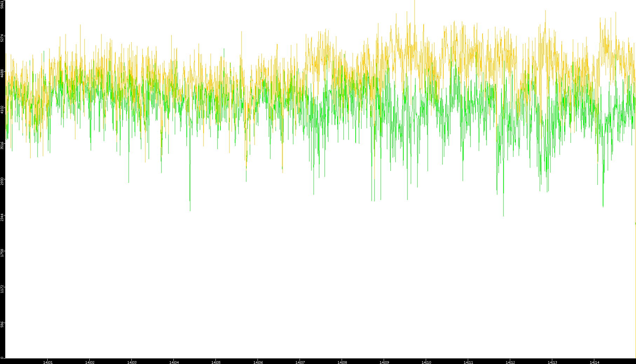Select the 3516 y-axis value
The width and height of the screenshot is (636, 364).
(2, 145)
